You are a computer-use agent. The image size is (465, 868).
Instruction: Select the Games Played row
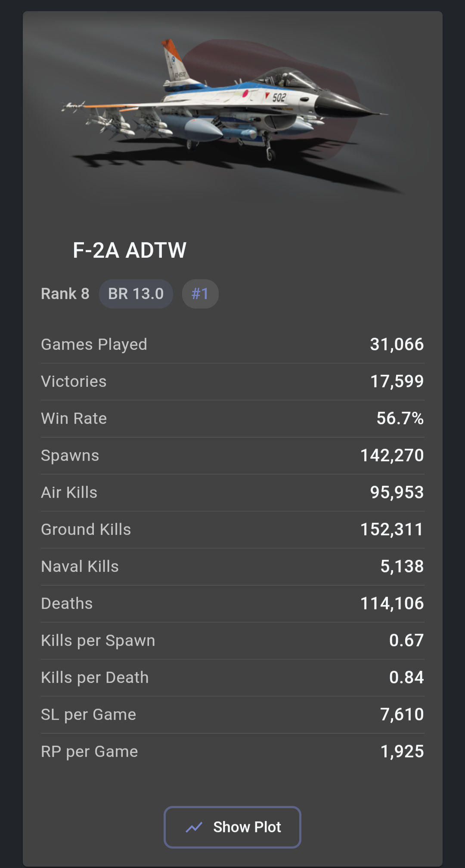pos(232,344)
